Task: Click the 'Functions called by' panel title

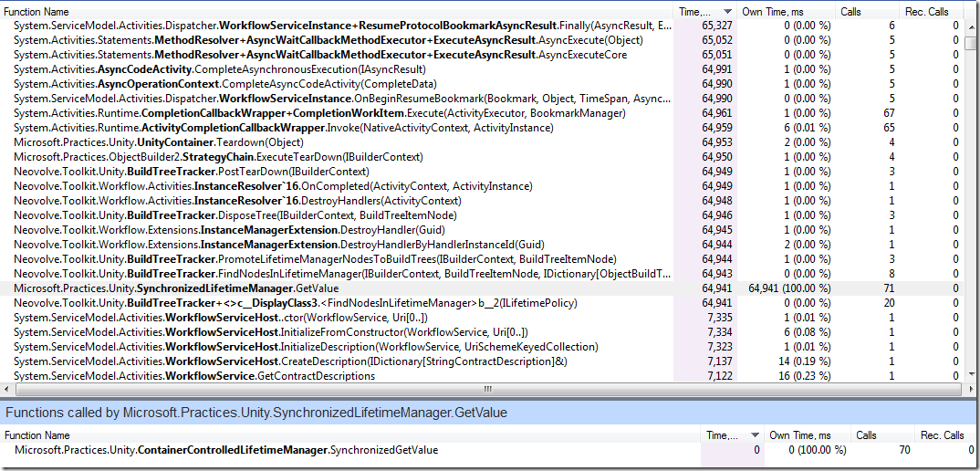Action: (x=256, y=413)
